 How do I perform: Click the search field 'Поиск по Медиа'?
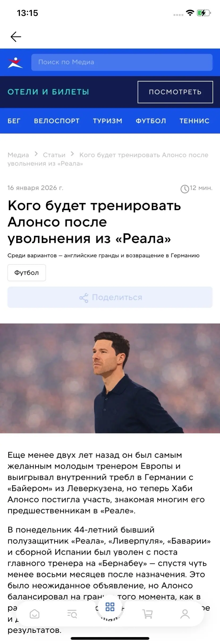[122, 62]
